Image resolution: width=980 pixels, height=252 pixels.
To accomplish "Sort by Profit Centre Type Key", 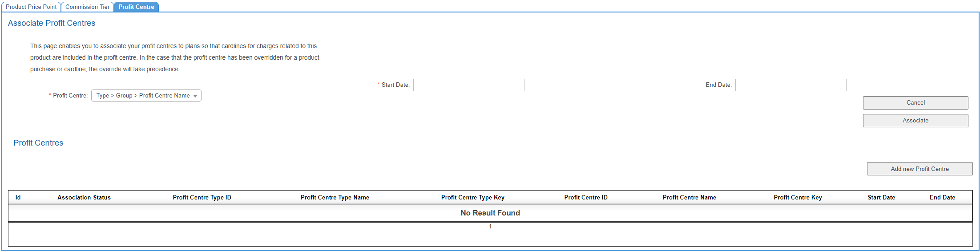I will coord(472,197).
